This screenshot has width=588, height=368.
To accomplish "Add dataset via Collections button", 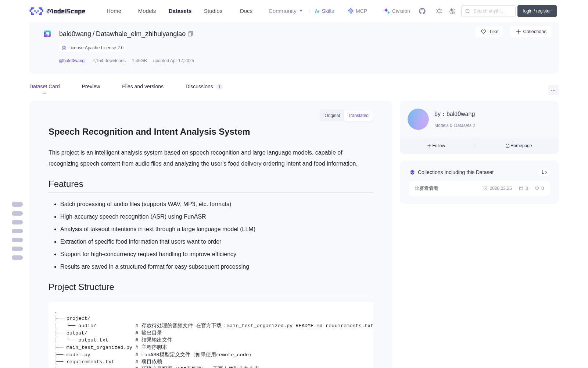I will [x=531, y=32].
